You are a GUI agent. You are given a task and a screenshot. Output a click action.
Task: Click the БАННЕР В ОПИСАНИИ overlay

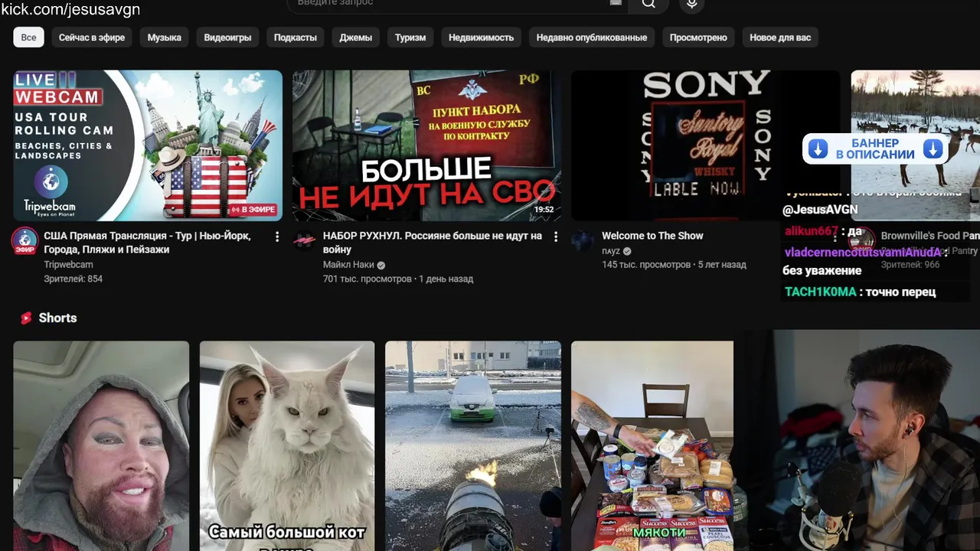click(x=875, y=149)
